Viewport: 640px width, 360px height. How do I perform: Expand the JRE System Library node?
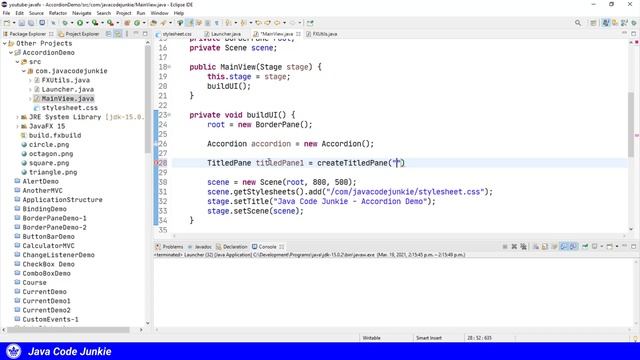point(18,117)
